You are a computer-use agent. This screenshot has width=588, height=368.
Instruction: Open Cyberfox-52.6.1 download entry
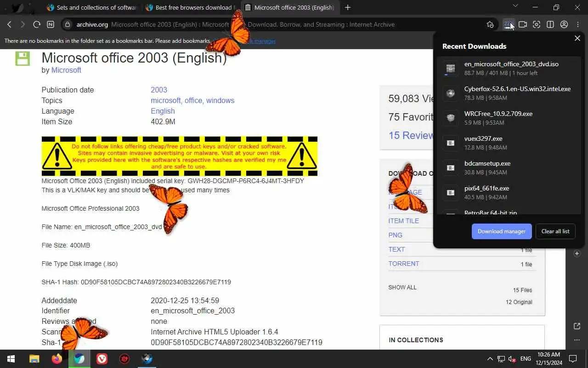[509, 93]
